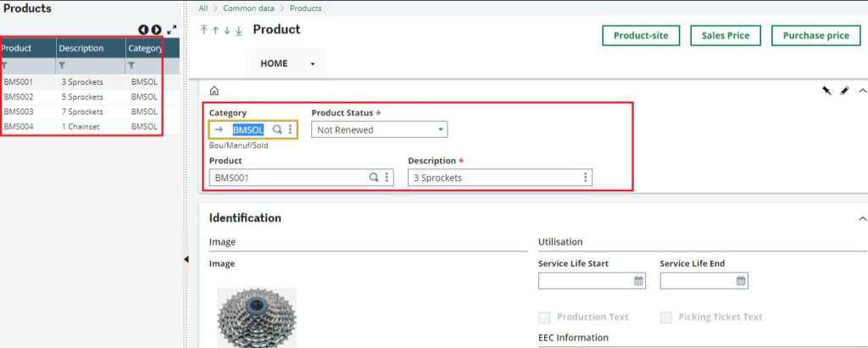Collapse the Identification section
868x348 pixels.
(x=862, y=218)
